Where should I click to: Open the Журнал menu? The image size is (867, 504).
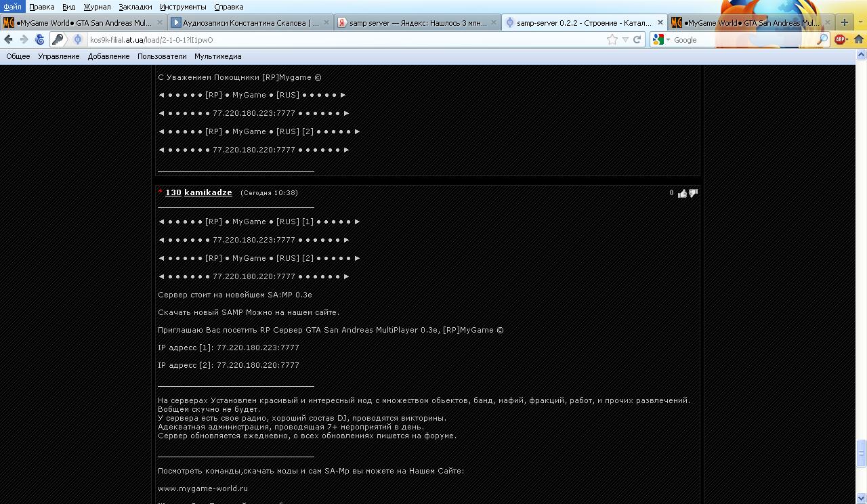(x=97, y=7)
